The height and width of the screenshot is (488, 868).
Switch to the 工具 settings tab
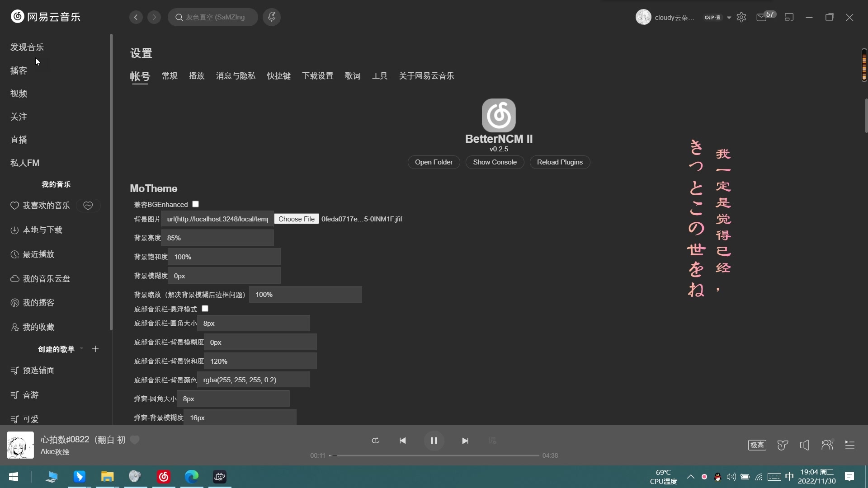(380, 76)
